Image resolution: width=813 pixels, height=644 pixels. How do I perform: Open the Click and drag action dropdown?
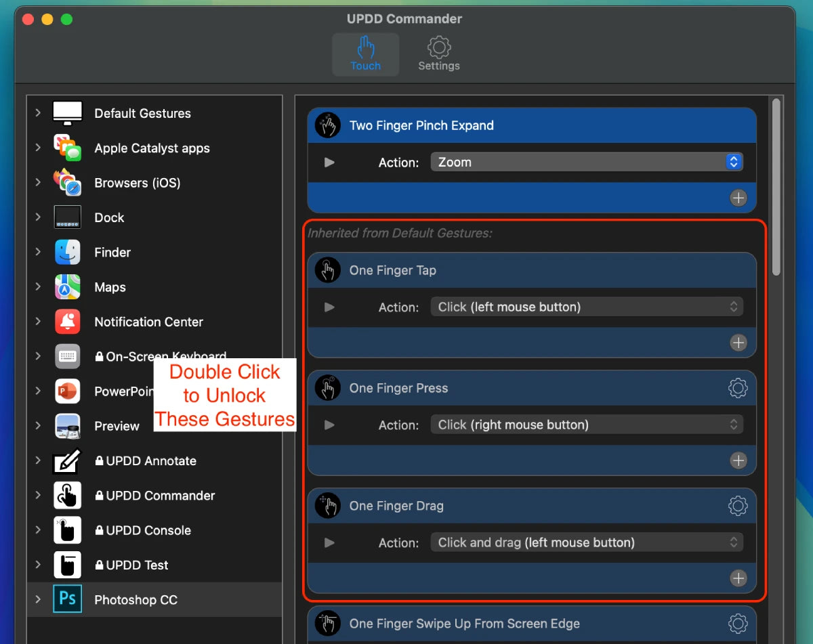(587, 542)
